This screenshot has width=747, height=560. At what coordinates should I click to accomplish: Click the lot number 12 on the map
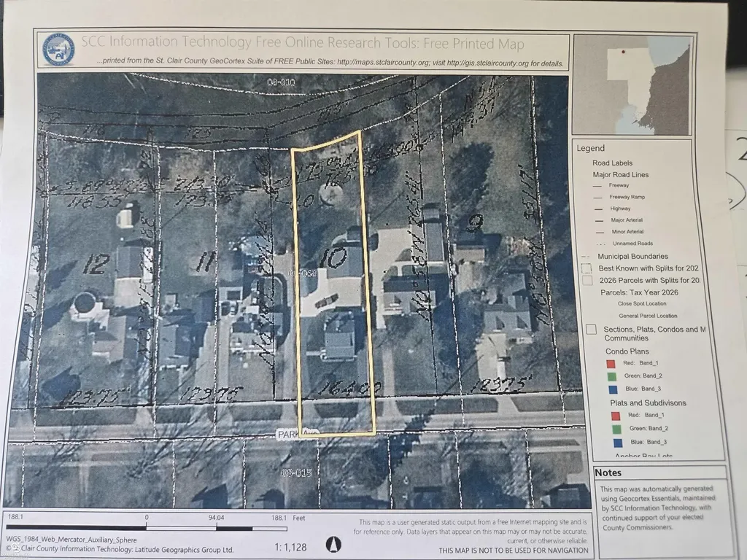tap(97, 265)
